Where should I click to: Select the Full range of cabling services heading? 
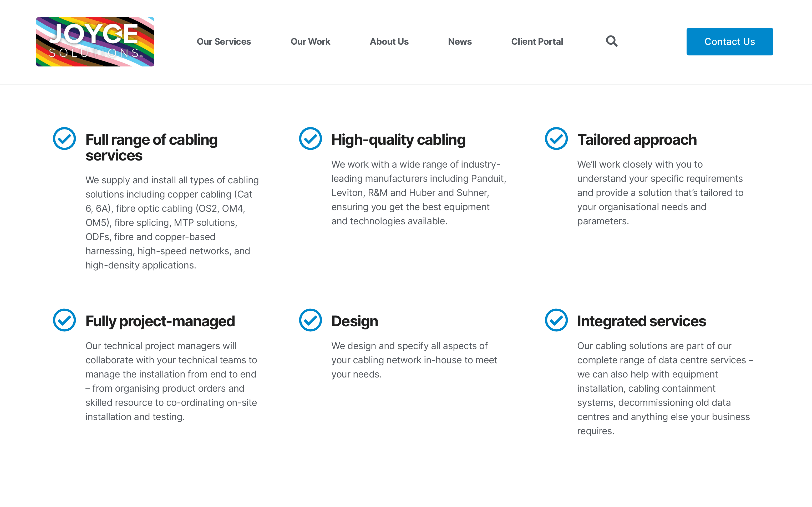click(152, 148)
